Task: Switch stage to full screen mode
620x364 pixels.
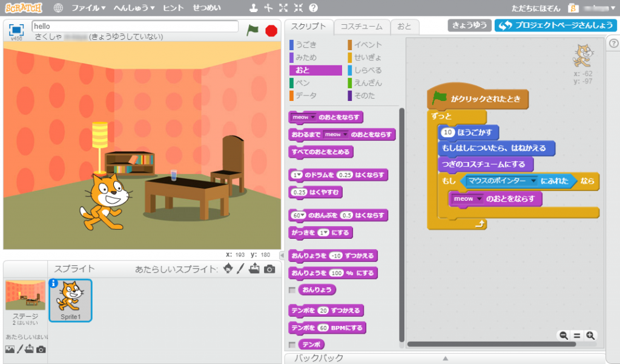Action: tap(16, 30)
